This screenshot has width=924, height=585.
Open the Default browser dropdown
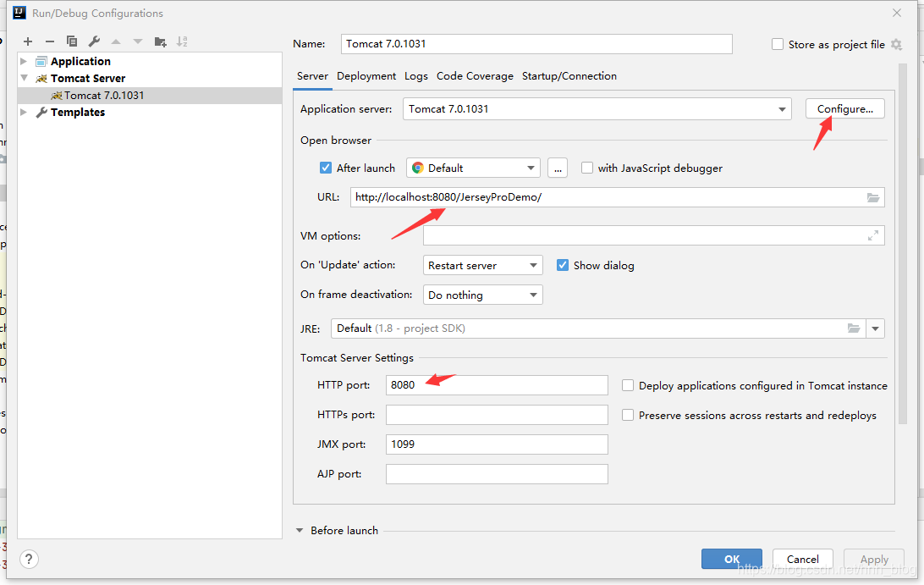coord(473,168)
